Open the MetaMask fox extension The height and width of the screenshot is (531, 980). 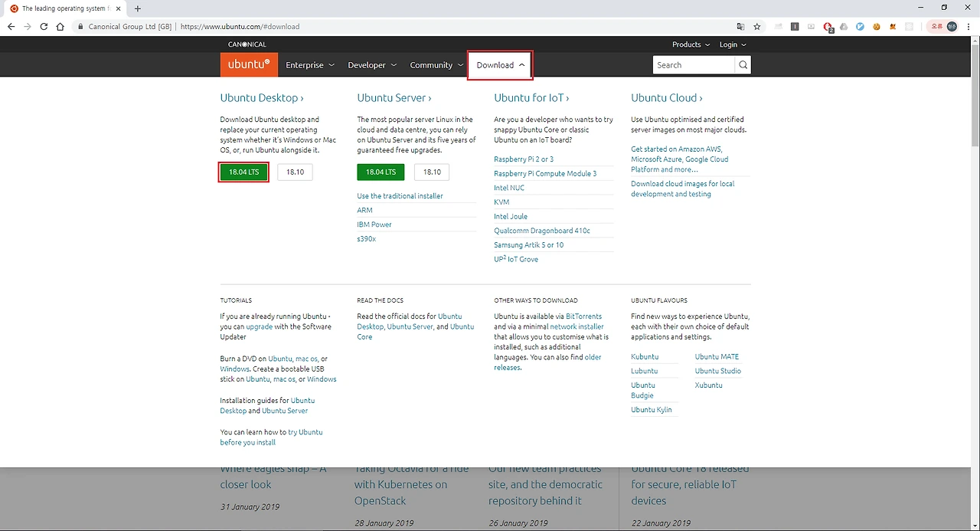(893, 26)
